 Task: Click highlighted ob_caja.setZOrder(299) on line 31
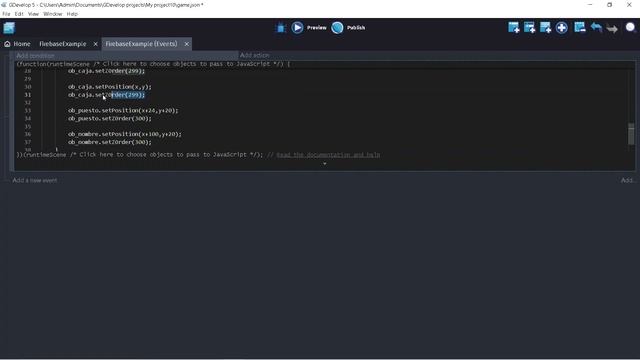click(x=107, y=95)
